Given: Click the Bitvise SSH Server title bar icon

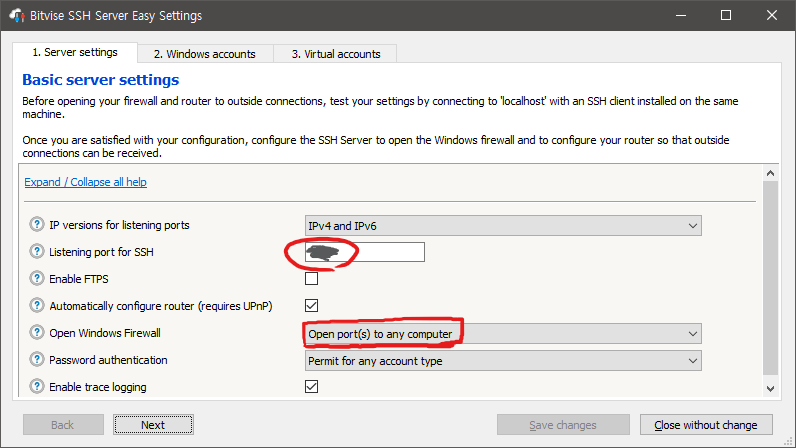Looking at the screenshot, I should coord(16,15).
